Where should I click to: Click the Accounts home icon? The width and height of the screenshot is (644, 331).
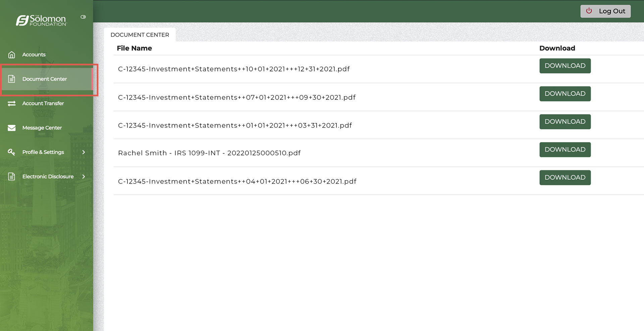click(x=12, y=55)
